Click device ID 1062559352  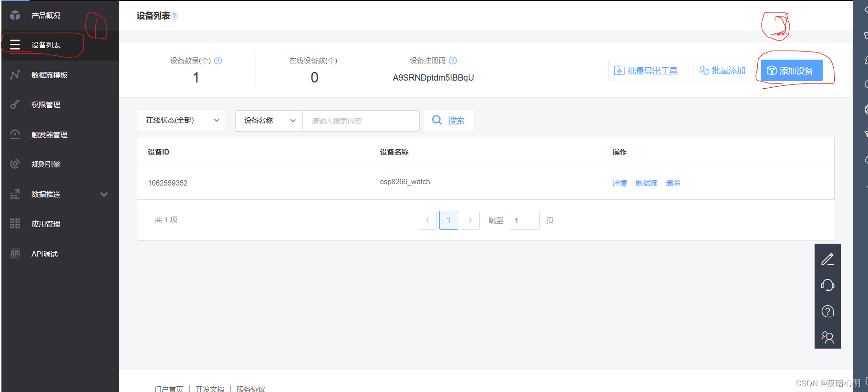click(x=168, y=183)
